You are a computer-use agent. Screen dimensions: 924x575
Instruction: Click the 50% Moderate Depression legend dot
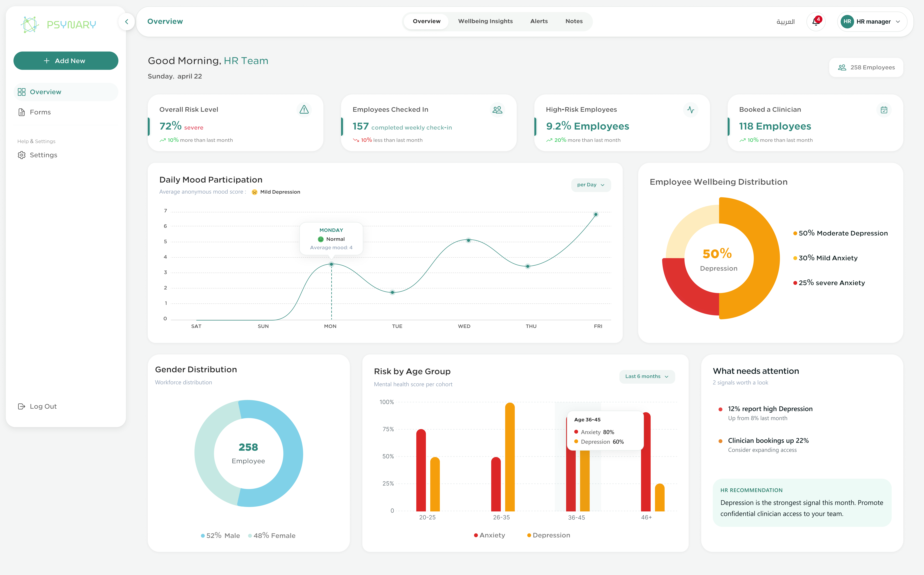(795, 234)
